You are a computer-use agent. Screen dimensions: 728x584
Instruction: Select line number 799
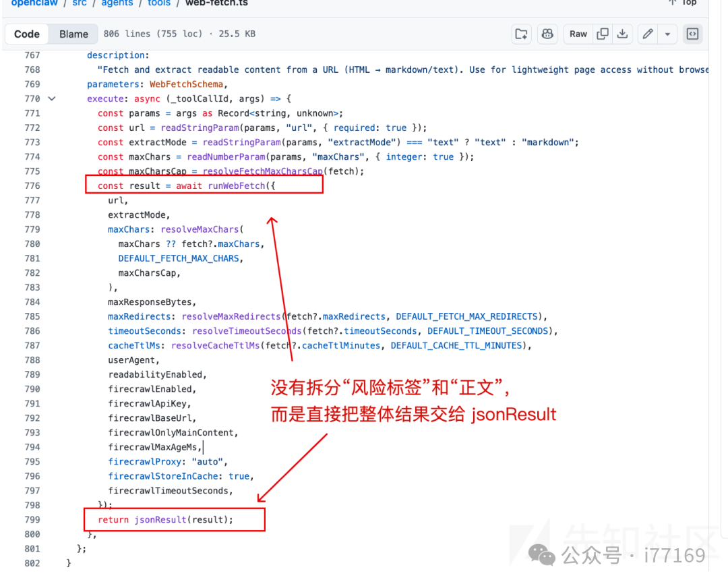32,519
